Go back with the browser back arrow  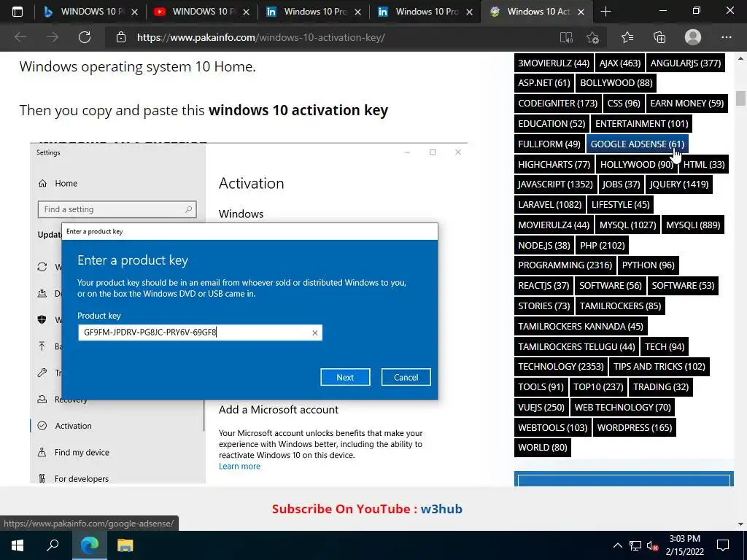point(20,37)
